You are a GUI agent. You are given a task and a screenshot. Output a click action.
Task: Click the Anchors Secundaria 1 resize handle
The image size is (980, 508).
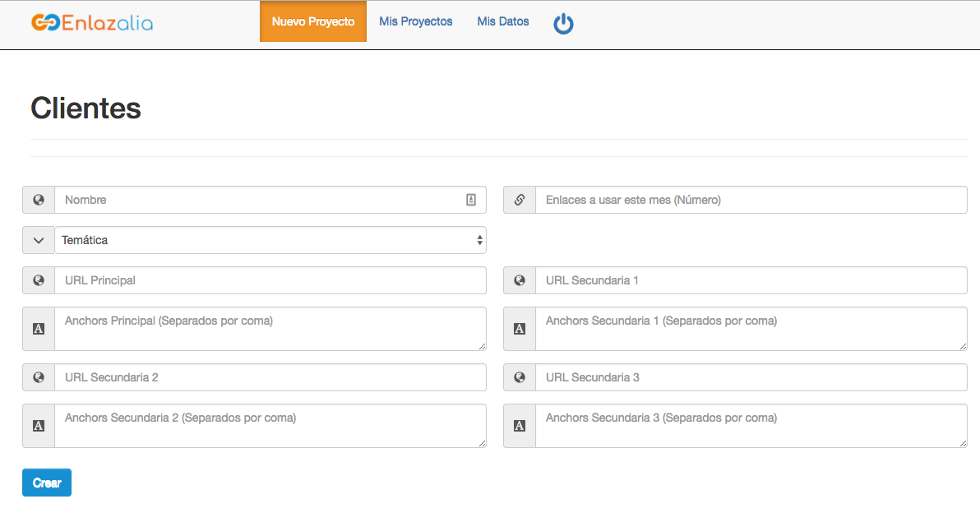(963, 346)
